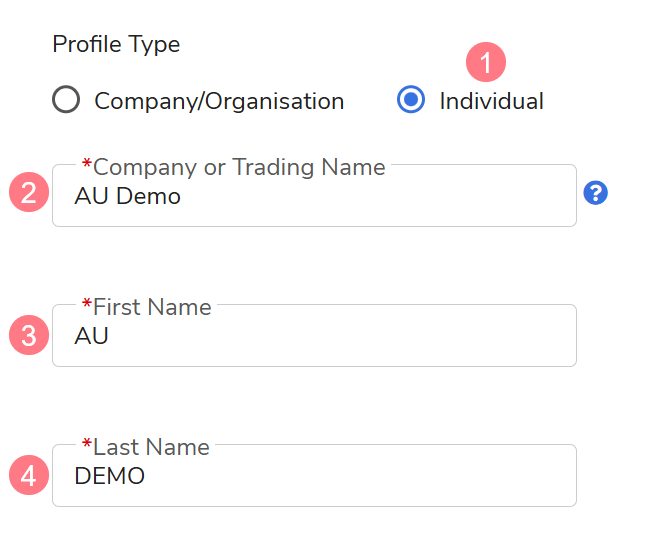The width and height of the screenshot is (653, 549).
Task: Place cursor in the First Name 'AU' text
Action: tap(91, 337)
